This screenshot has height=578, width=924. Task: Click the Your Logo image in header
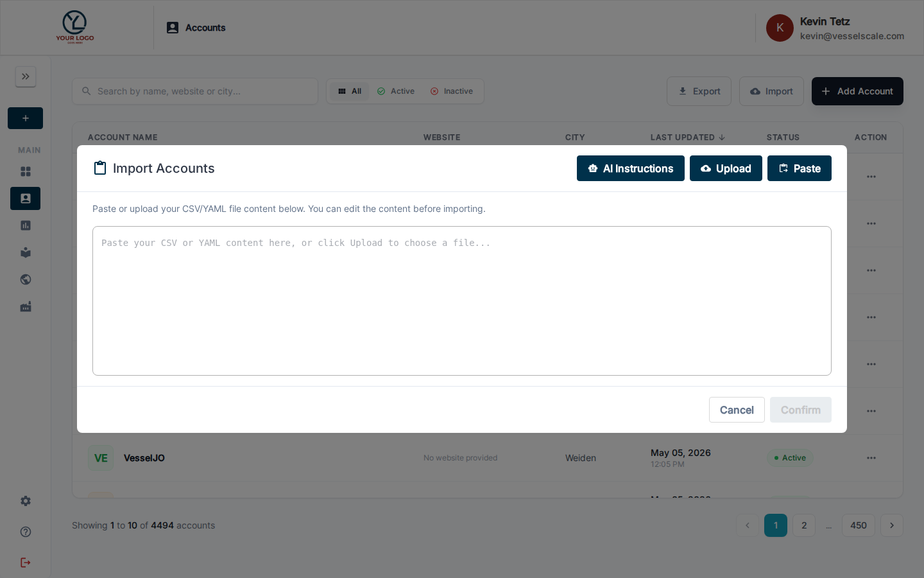[x=75, y=27]
